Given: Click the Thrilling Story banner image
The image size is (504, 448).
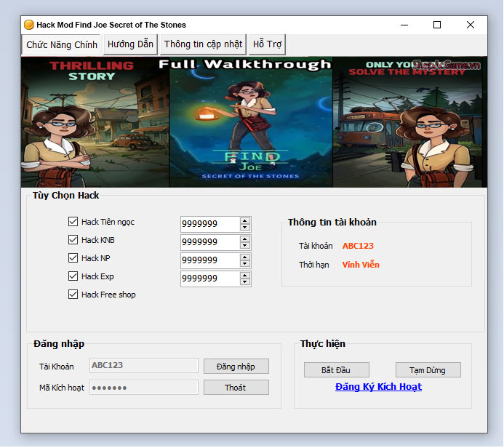Looking at the screenshot, I should point(95,122).
